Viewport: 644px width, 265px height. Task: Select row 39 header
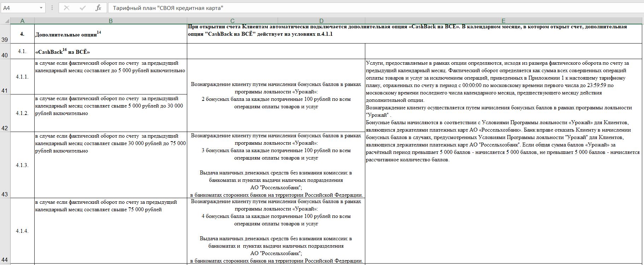coord(5,34)
